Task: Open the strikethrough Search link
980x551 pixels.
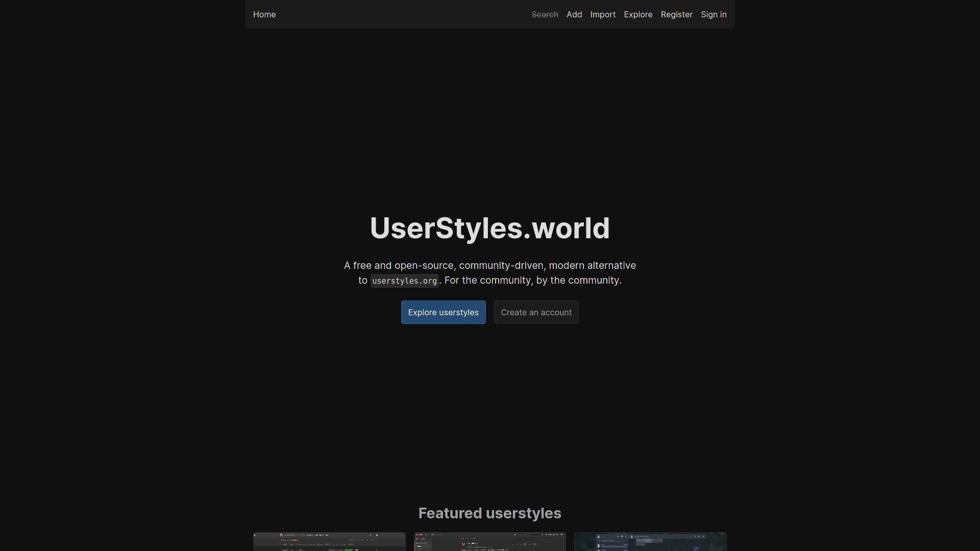Action: tap(545, 14)
